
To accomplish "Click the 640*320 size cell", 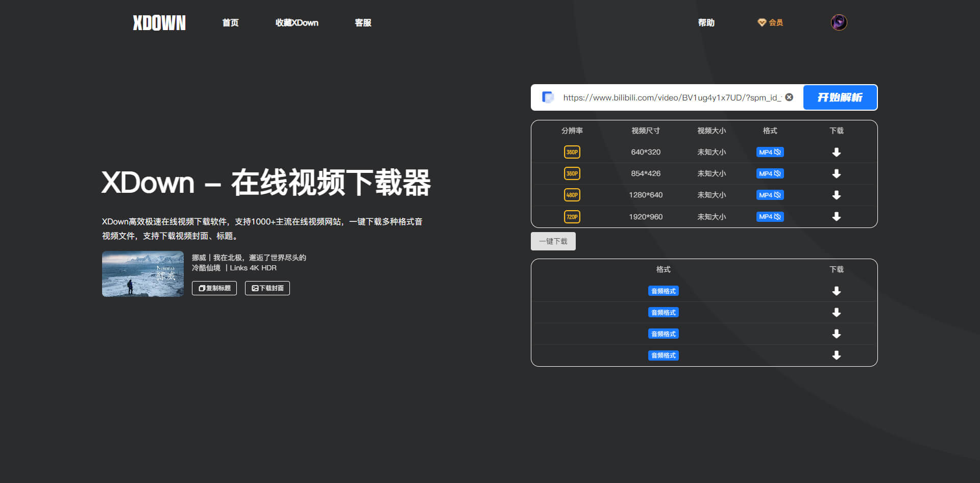I will (x=646, y=152).
